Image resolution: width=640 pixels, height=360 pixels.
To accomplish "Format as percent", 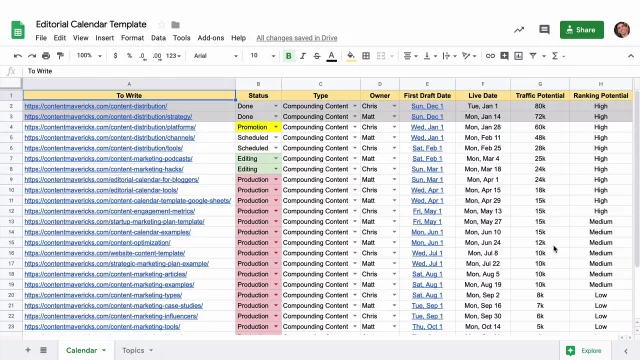I will pyautogui.click(x=129, y=56).
